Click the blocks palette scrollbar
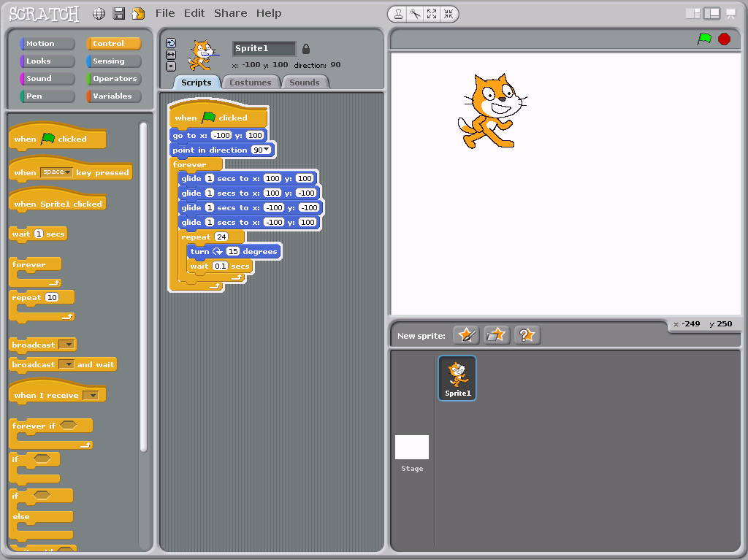This screenshot has width=748, height=560. pyautogui.click(x=143, y=286)
